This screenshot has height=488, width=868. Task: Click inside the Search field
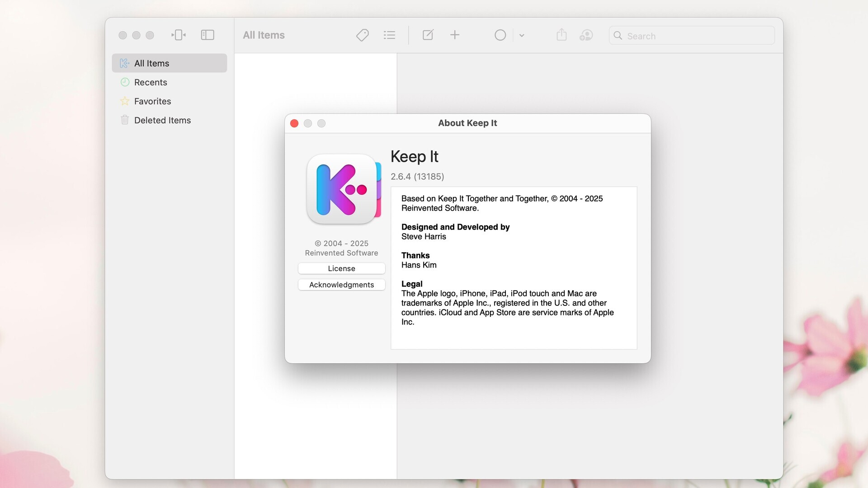point(692,36)
